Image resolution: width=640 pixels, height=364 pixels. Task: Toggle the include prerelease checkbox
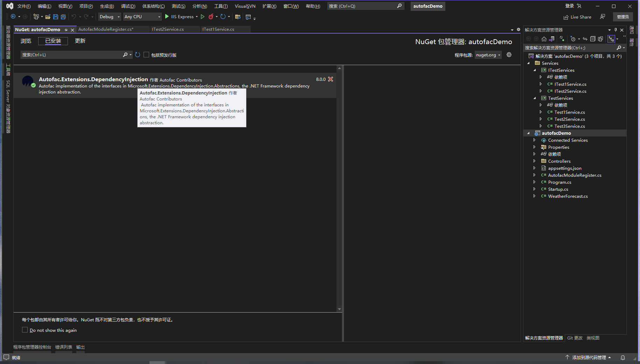(x=146, y=55)
